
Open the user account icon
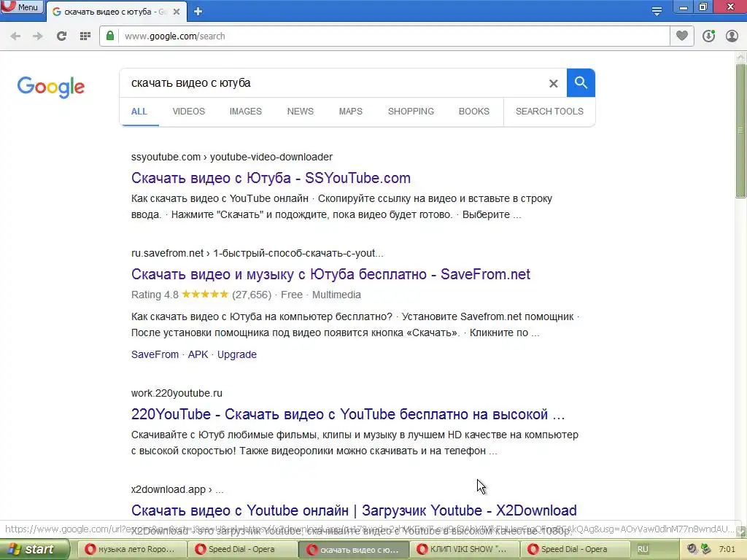[732, 36]
